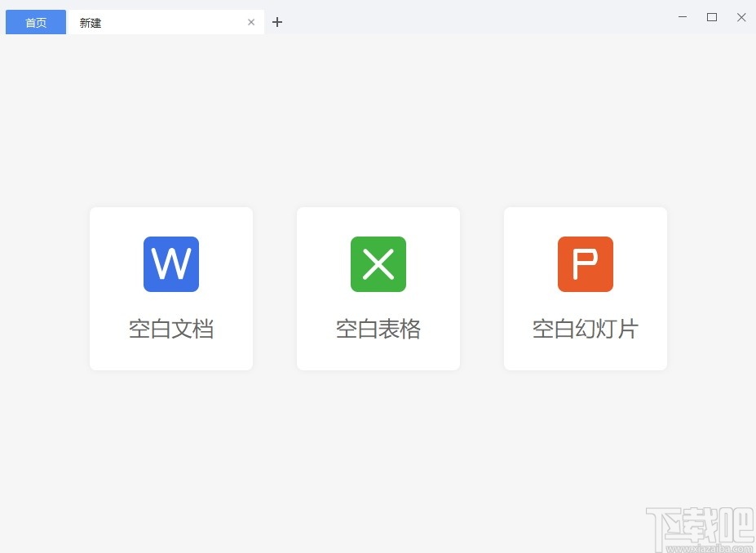This screenshot has height=553, width=756.
Task: Click the plus icon to add a tab
Action: point(277,22)
